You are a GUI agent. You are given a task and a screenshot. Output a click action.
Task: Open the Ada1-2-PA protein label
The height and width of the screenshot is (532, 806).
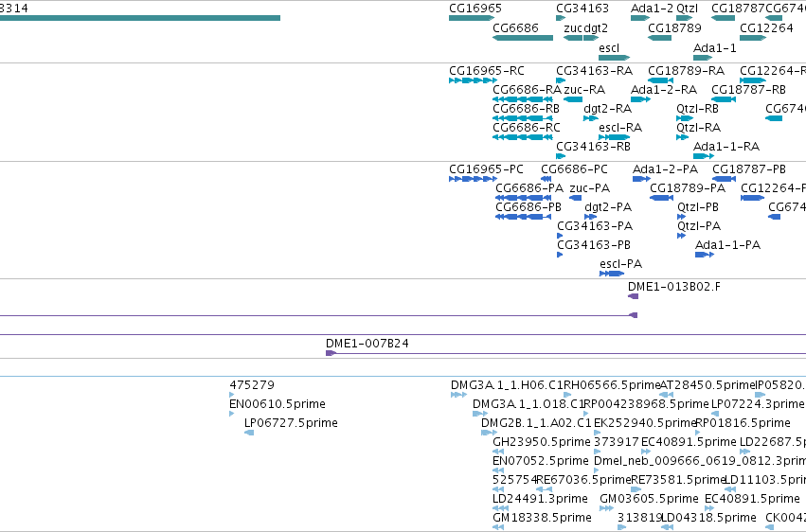[x=665, y=169]
